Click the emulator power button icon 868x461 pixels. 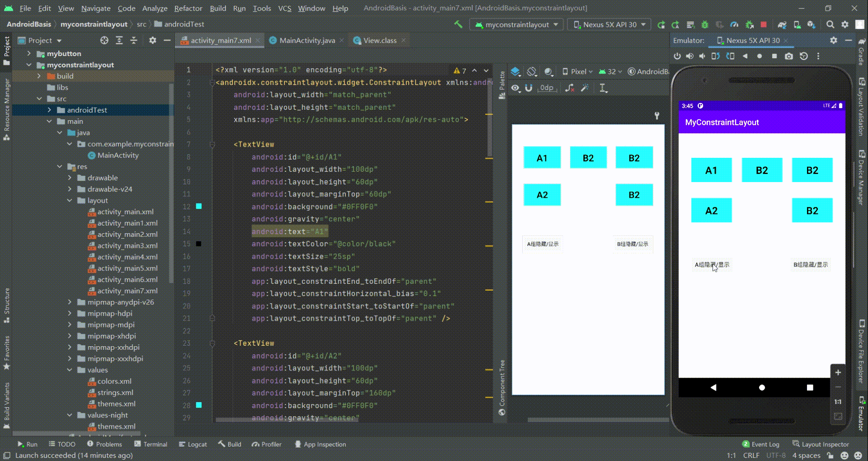click(x=677, y=56)
